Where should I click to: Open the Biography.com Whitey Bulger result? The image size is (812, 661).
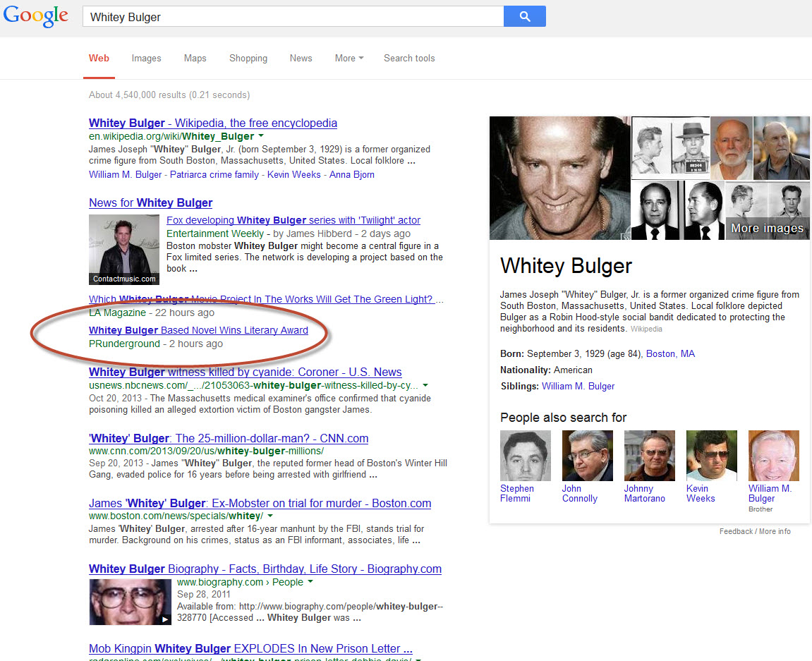coord(265,569)
